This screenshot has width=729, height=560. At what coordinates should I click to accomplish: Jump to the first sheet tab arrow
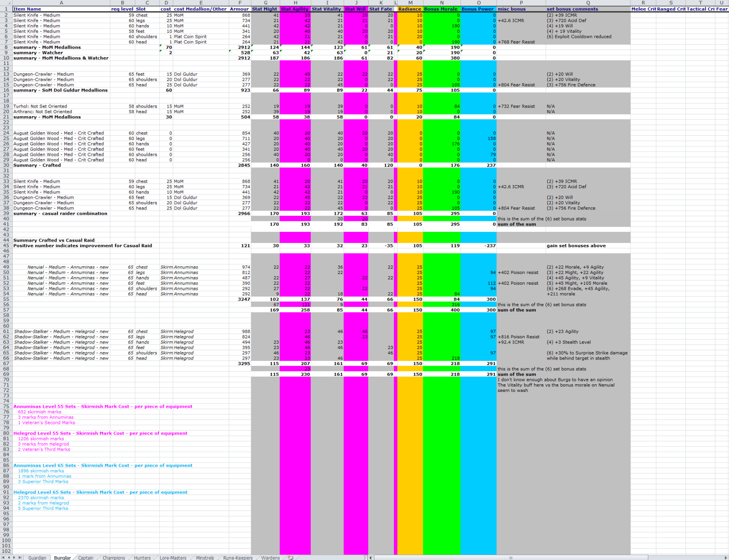(3, 557)
